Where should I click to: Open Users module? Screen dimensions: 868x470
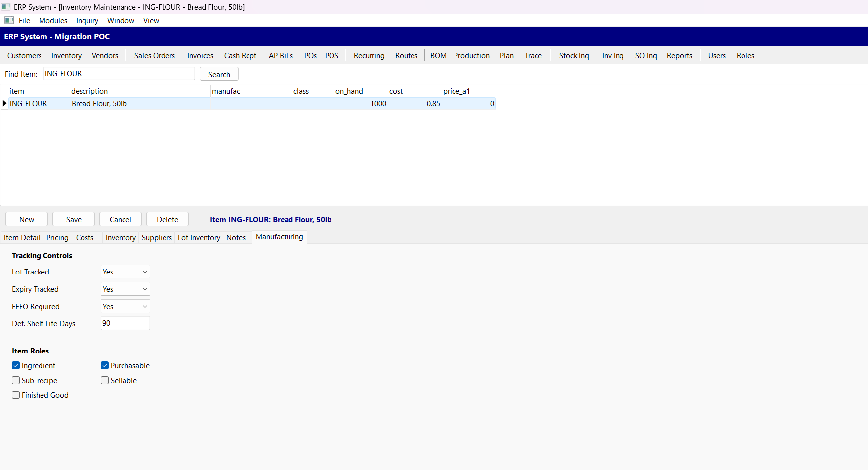(717, 55)
